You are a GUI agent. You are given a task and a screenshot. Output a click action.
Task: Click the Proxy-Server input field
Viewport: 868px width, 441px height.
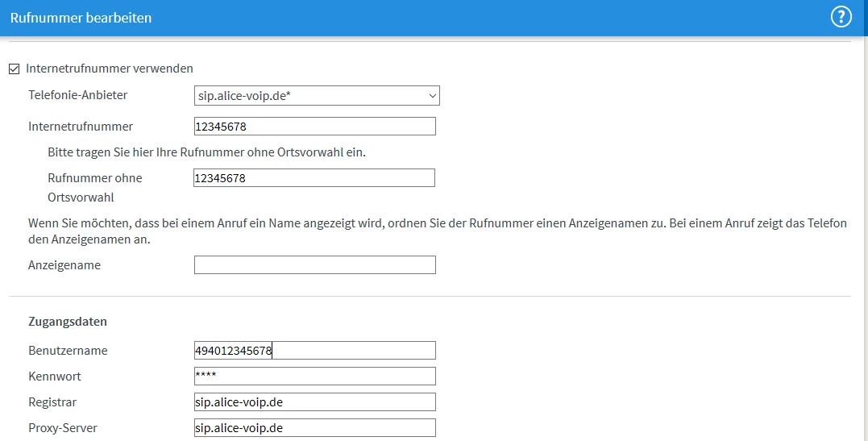pos(315,428)
